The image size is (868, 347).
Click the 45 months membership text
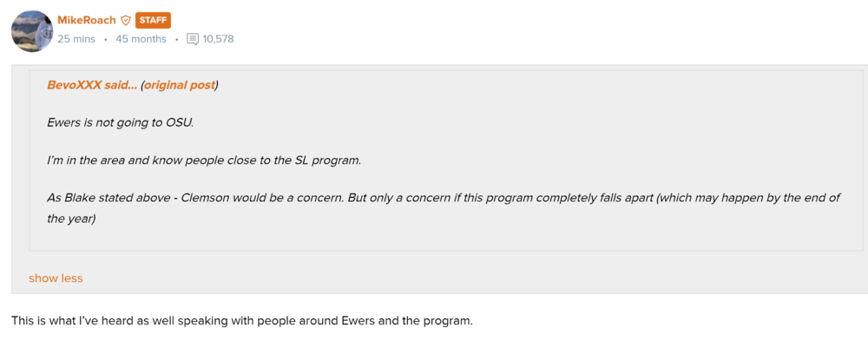pos(141,39)
